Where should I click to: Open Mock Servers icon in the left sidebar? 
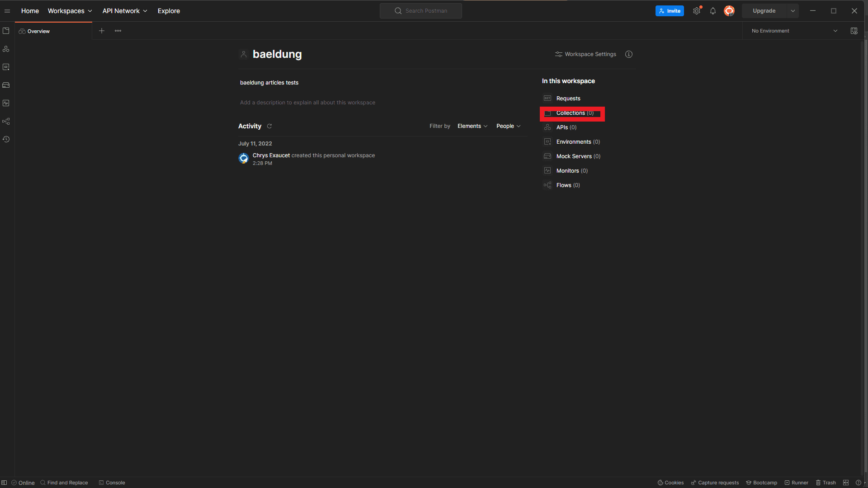(x=6, y=85)
